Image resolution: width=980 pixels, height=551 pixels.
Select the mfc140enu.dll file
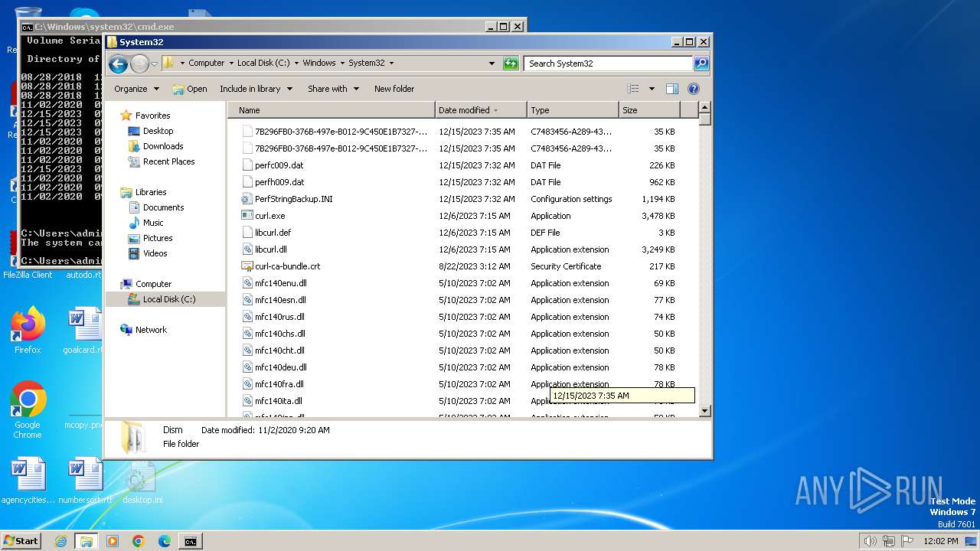pyautogui.click(x=280, y=283)
